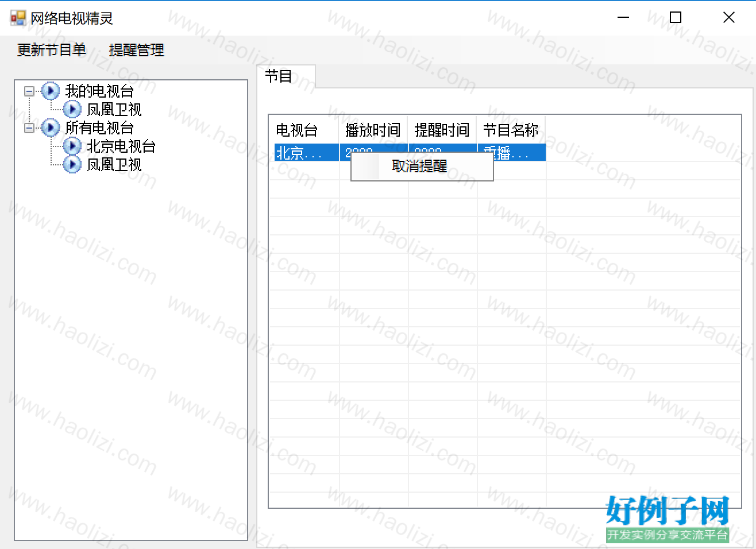Close the 网络电视精灵 window

tap(728, 18)
